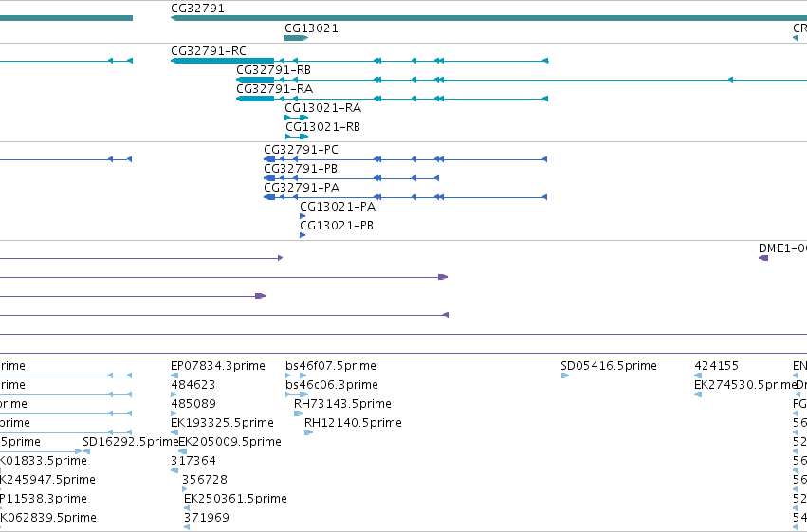Click the CG13021-PB small arrow glyph
The image size is (807, 532).
[303, 235]
